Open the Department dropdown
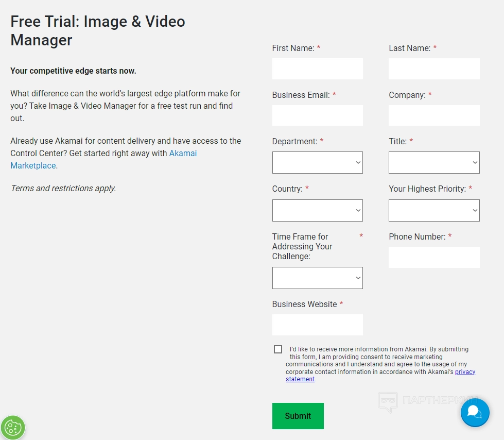This screenshot has width=504, height=440. pyautogui.click(x=317, y=162)
